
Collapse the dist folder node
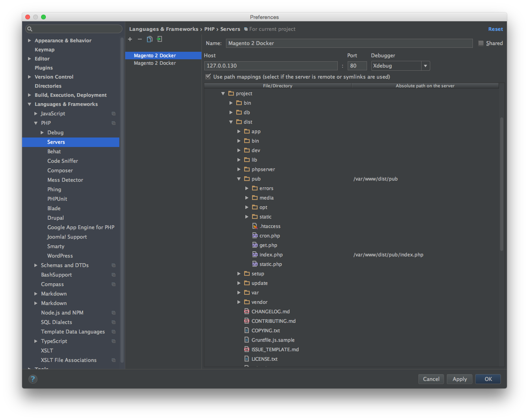click(231, 122)
